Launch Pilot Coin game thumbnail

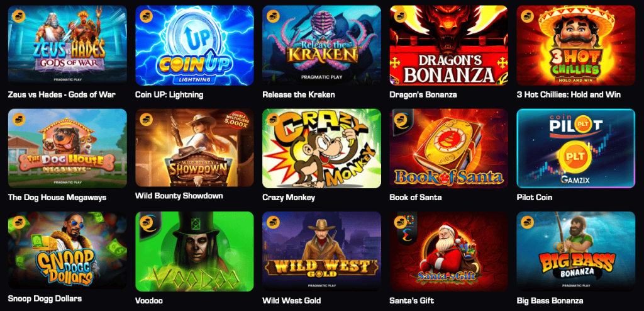(576, 148)
